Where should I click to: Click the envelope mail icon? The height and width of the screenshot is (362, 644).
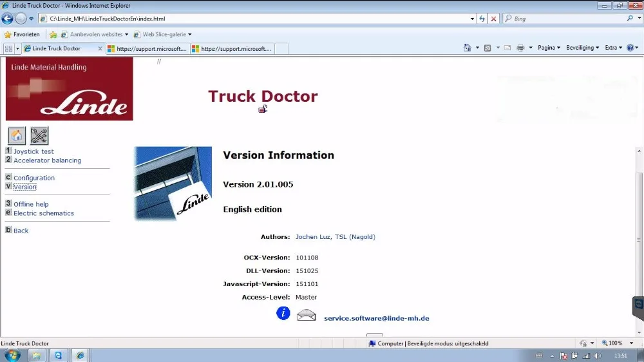tap(306, 315)
